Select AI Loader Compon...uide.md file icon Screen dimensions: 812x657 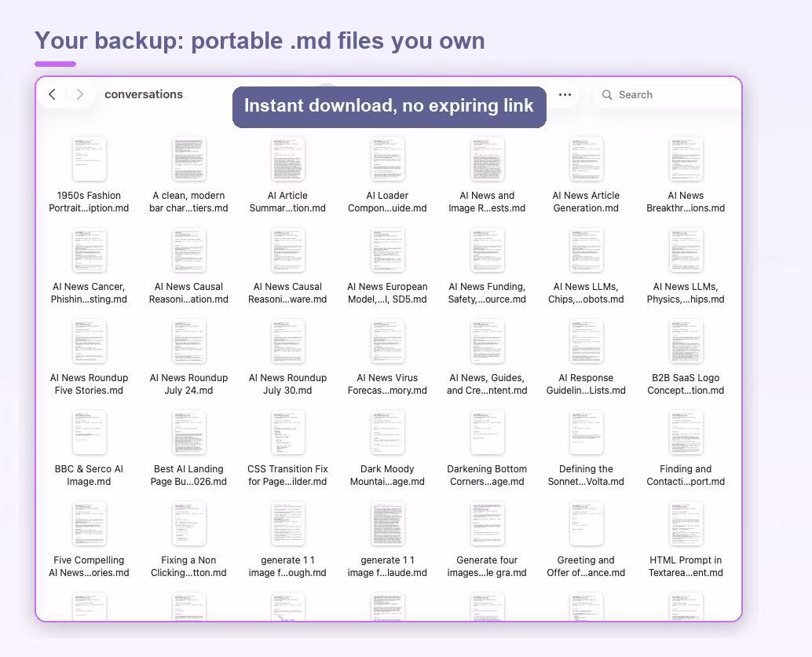[387, 159]
